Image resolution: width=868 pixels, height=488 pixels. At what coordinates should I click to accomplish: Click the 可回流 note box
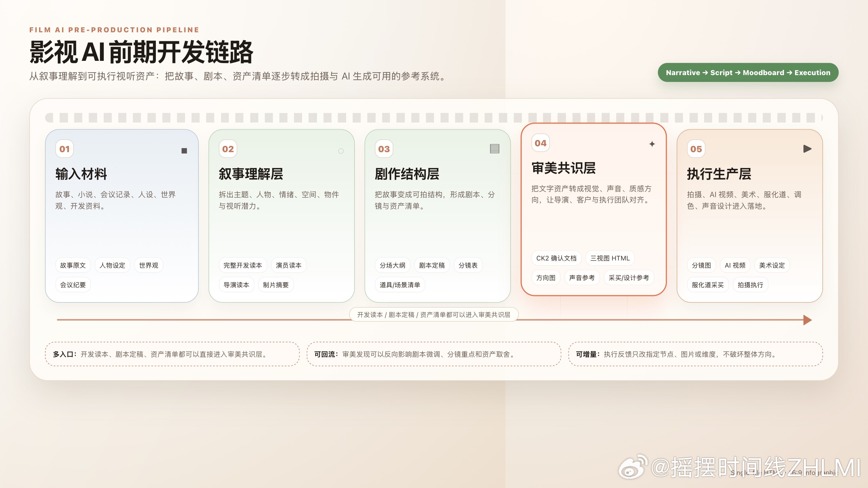coord(434,354)
